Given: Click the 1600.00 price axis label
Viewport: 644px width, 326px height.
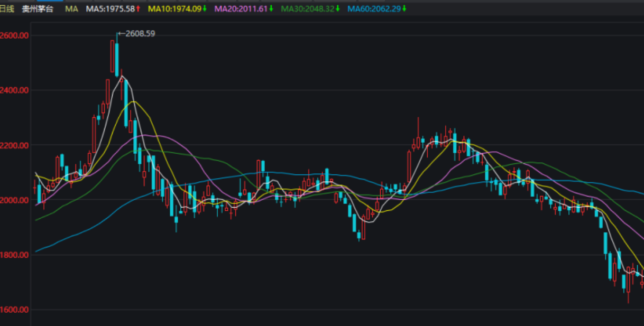Looking at the screenshot, I should (x=14, y=310).
